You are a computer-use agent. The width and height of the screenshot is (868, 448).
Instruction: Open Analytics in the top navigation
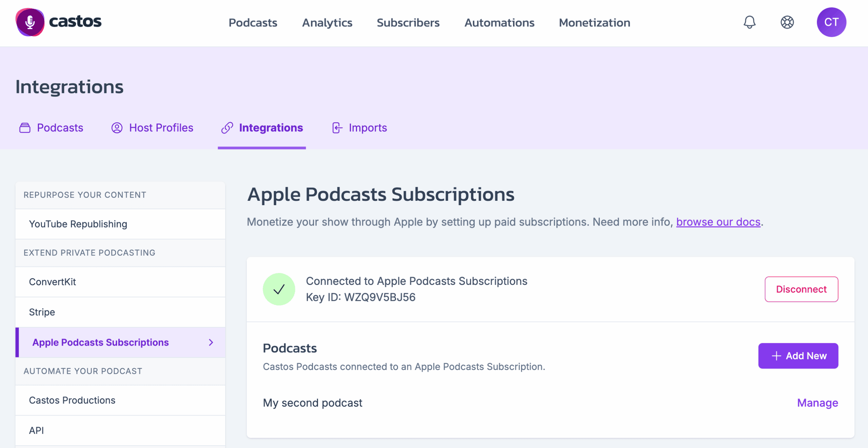point(327,22)
